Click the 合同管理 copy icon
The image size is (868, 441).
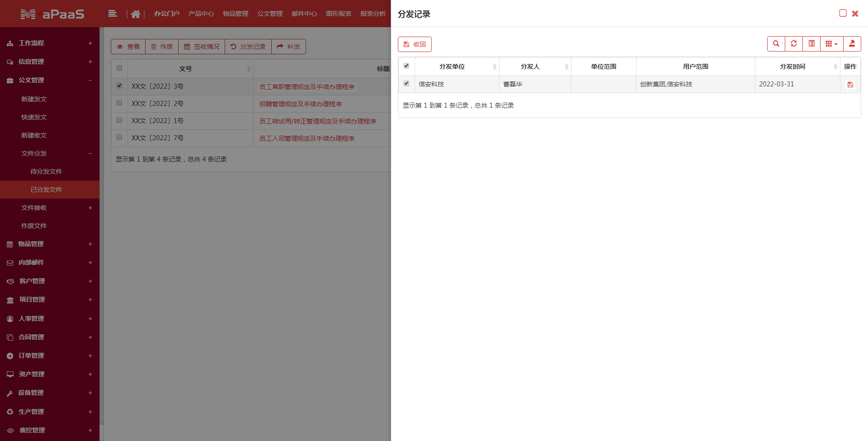point(10,337)
